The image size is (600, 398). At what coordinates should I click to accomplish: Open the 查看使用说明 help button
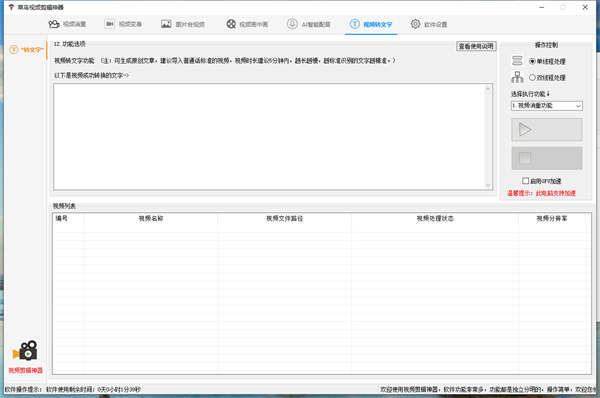coord(476,47)
